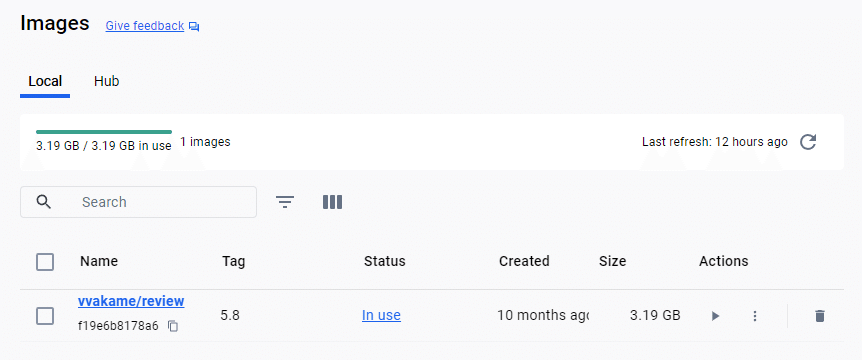The width and height of the screenshot is (862, 360).
Task: Select the Local tab
Action: (x=45, y=81)
